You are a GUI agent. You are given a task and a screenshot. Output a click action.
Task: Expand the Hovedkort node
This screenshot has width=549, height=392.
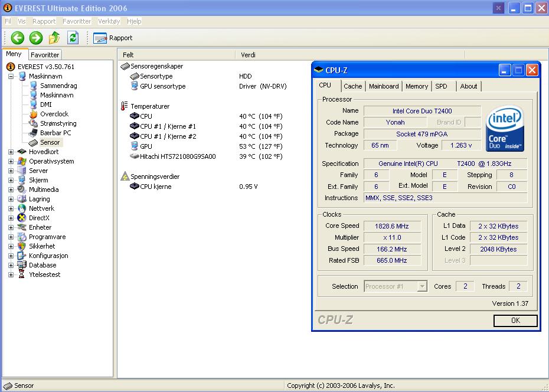[x=11, y=152]
